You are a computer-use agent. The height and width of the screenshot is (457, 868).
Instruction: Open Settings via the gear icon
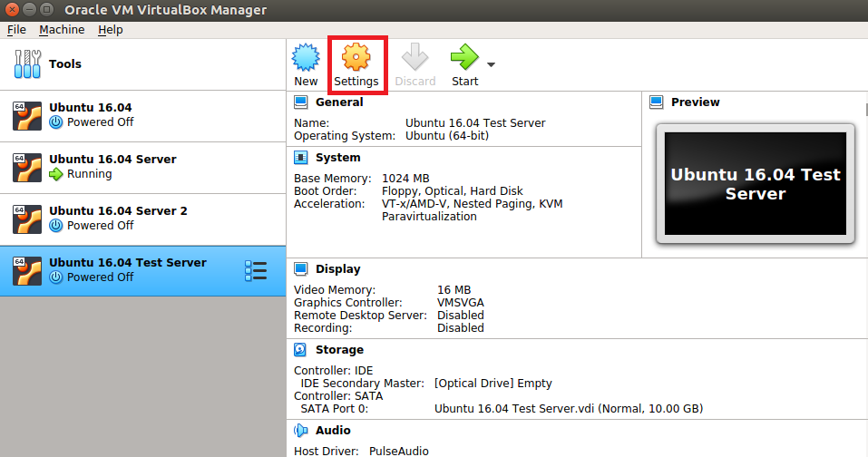tap(356, 57)
